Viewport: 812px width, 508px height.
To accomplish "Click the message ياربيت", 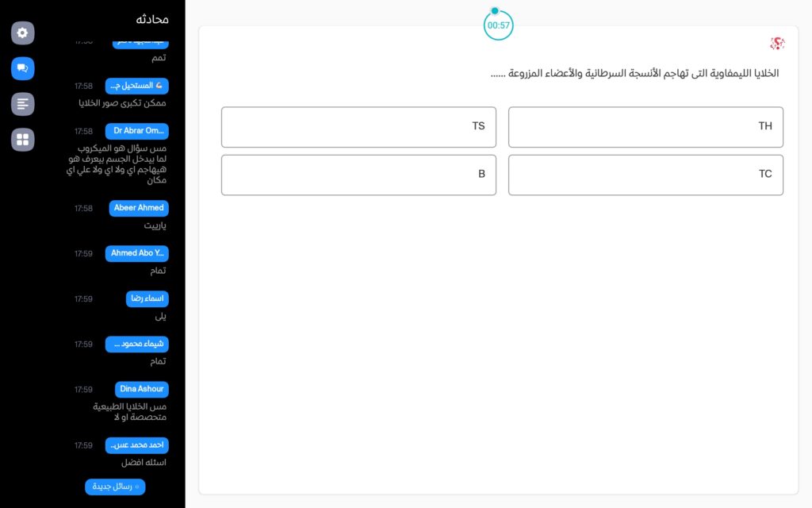I will click(155, 225).
